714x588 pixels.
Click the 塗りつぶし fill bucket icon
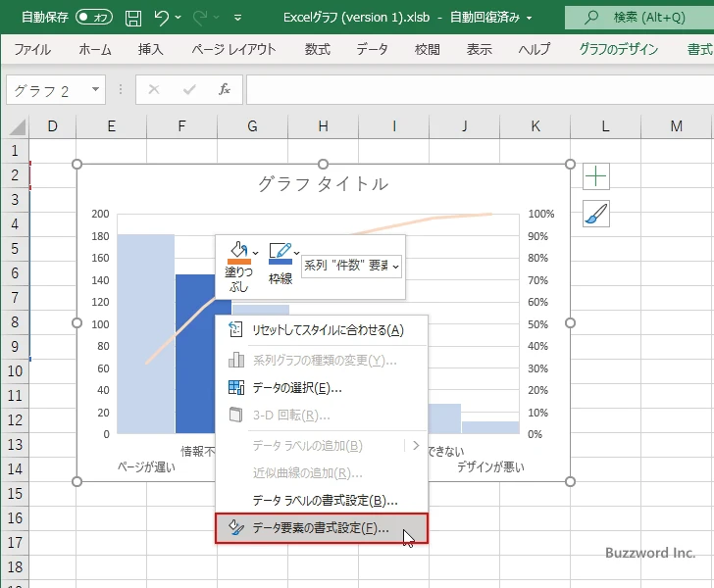point(239,253)
